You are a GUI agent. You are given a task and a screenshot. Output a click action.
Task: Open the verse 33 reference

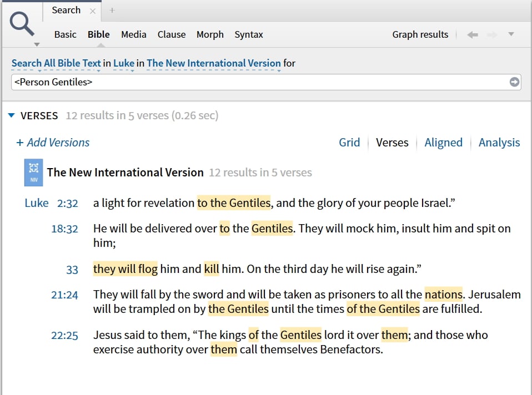pos(72,270)
